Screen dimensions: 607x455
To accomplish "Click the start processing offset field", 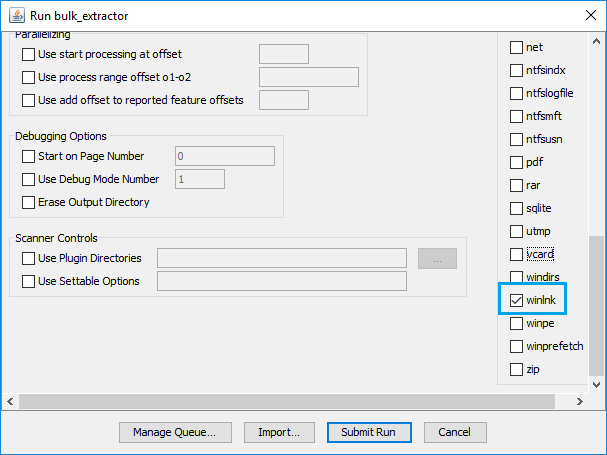I will click(x=284, y=54).
